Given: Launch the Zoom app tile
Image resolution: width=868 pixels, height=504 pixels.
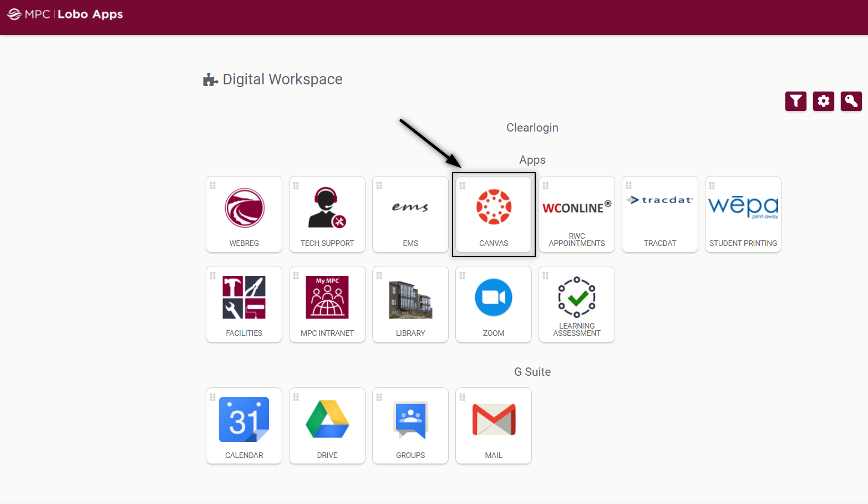Looking at the screenshot, I should (x=494, y=304).
